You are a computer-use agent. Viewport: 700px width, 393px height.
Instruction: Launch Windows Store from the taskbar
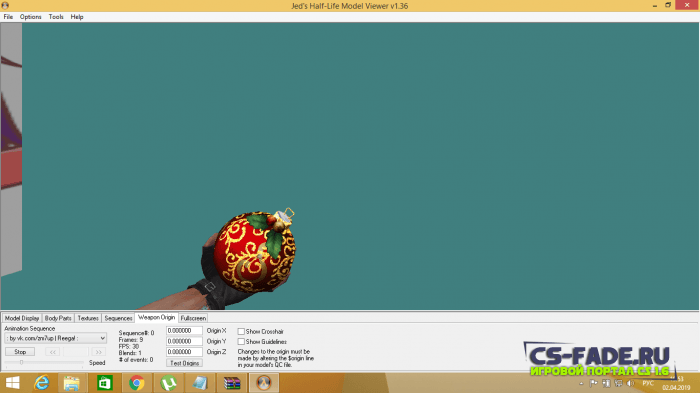tap(104, 383)
